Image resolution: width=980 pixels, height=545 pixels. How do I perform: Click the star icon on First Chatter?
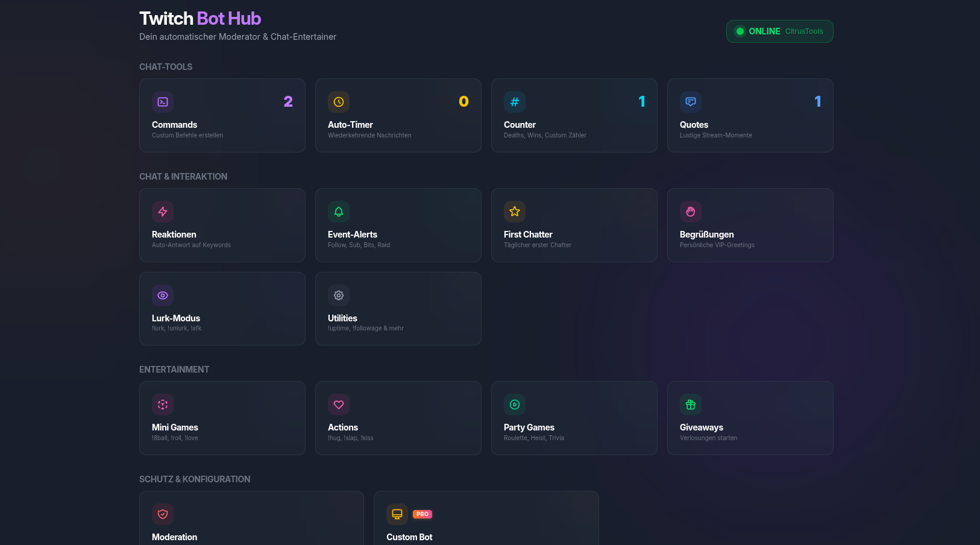515,212
